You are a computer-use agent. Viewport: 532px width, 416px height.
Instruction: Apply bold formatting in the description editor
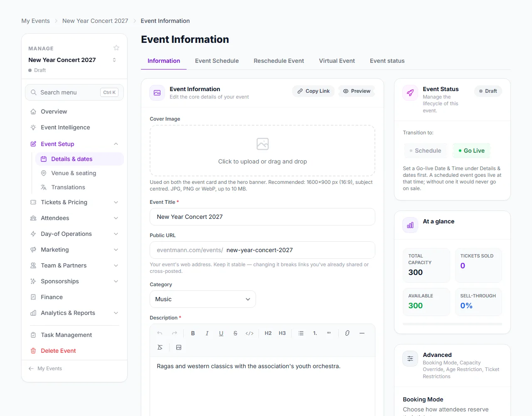[x=193, y=333]
